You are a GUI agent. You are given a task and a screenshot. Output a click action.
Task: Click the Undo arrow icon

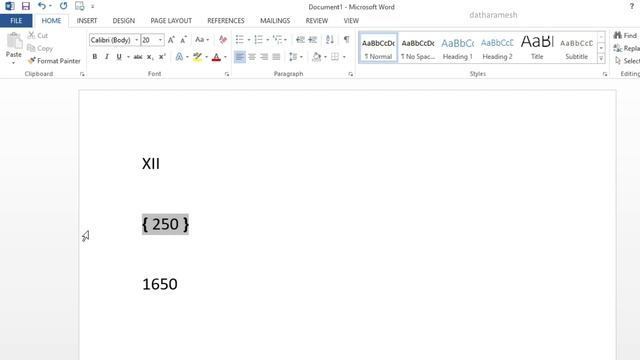click(42, 6)
